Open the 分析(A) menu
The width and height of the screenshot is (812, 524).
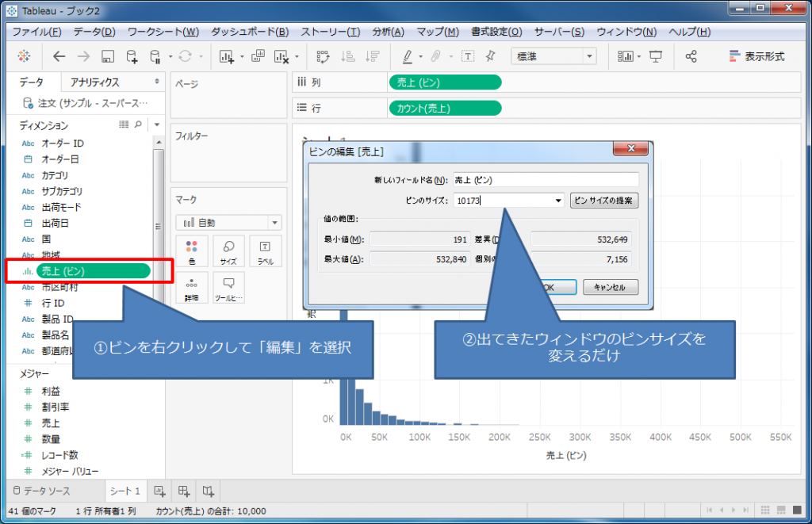[388, 32]
